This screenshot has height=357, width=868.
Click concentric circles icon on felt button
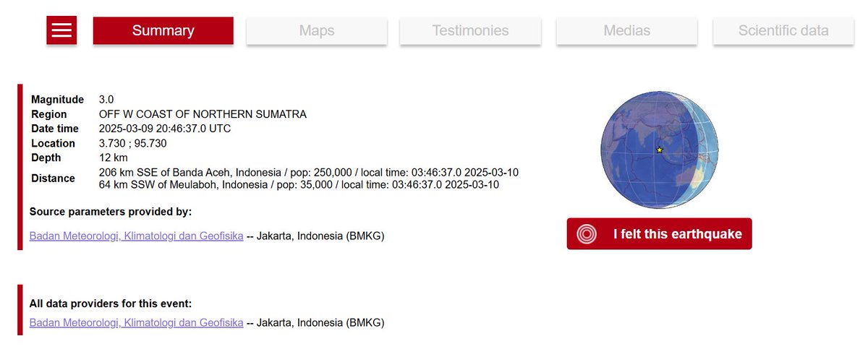point(587,234)
